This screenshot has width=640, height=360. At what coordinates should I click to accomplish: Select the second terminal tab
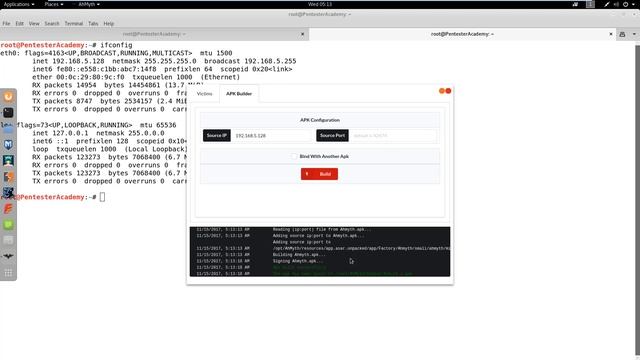point(462,34)
